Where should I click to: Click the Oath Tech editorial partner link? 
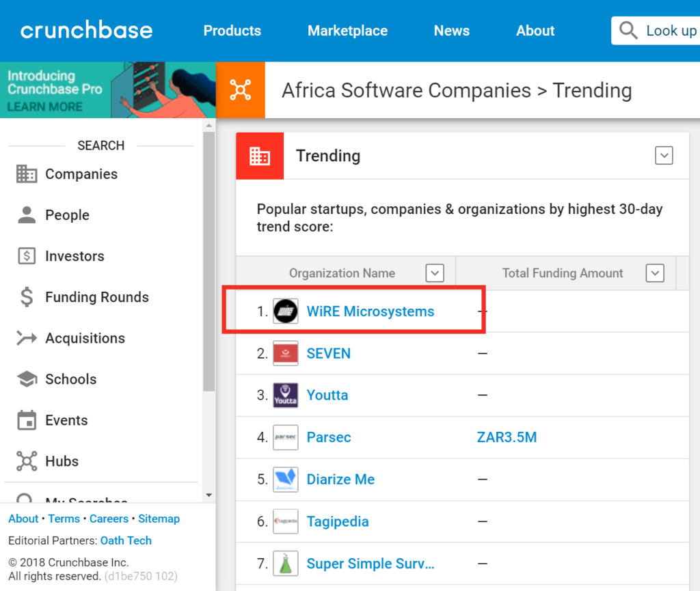click(126, 540)
